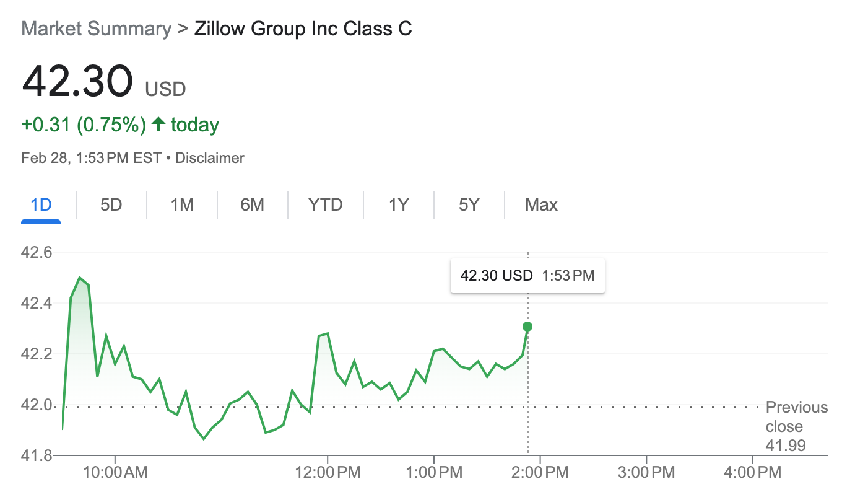Image resolution: width=868 pixels, height=492 pixels.
Task: Open the Max range tab
Action: point(541,204)
